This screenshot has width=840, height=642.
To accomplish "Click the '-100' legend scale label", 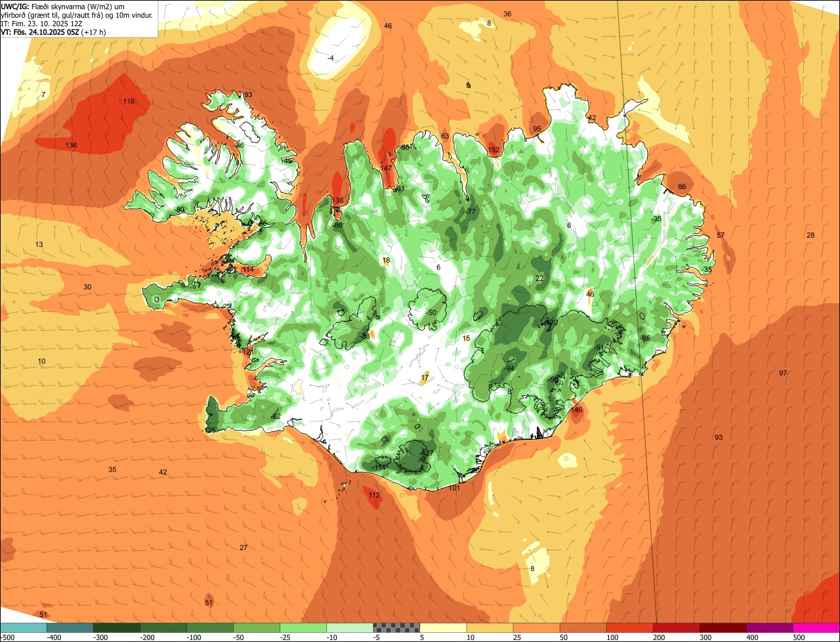I will coord(194,637).
